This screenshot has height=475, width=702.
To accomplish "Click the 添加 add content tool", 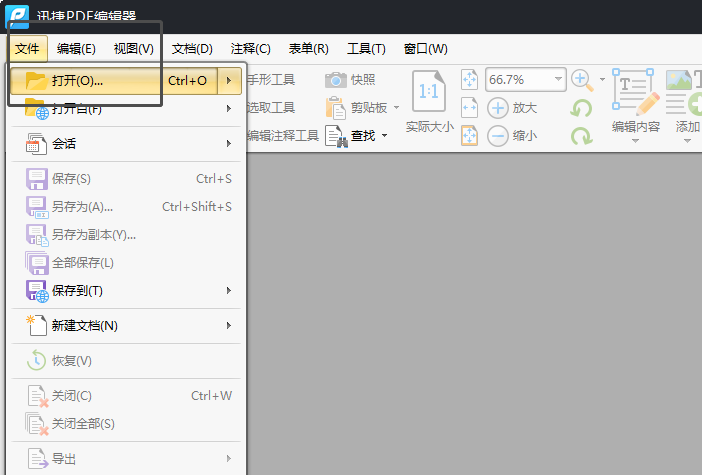I will point(684,101).
